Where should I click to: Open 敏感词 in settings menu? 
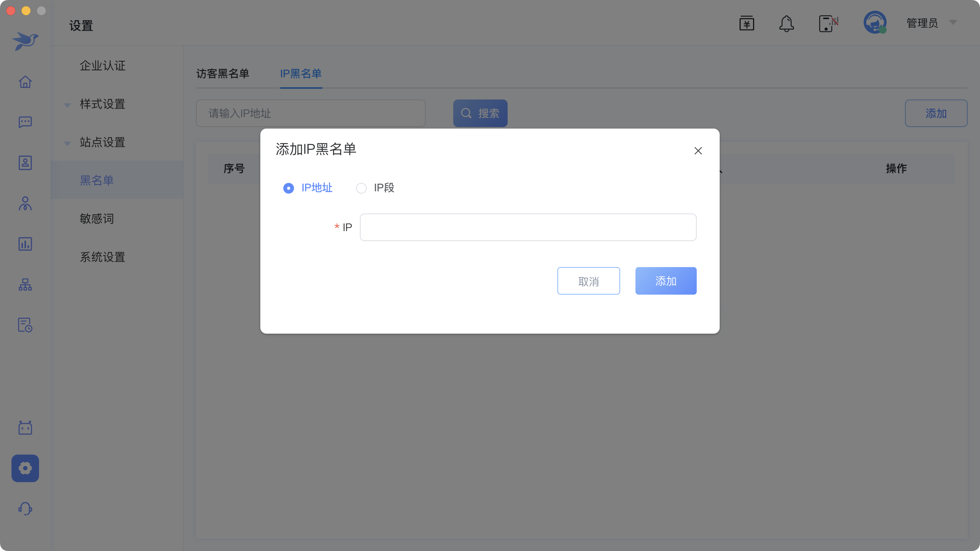pos(97,219)
